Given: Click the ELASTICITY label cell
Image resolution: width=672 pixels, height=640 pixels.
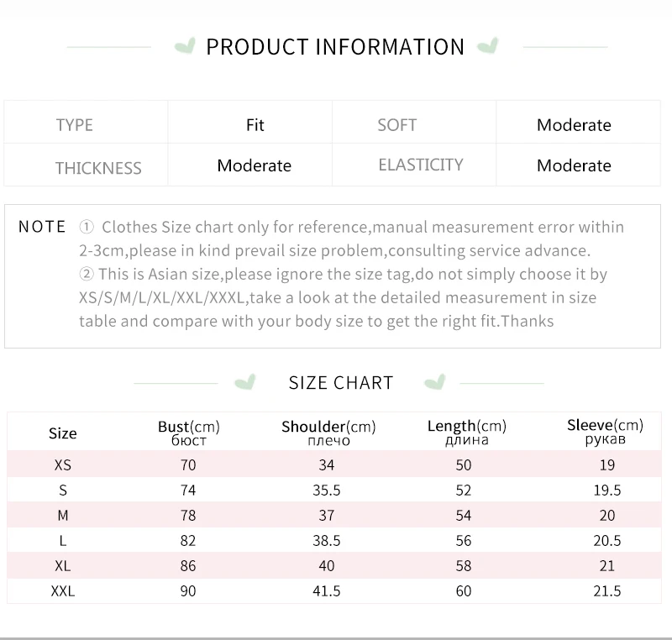Looking at the screenshot, I should [x=414, y=165].
